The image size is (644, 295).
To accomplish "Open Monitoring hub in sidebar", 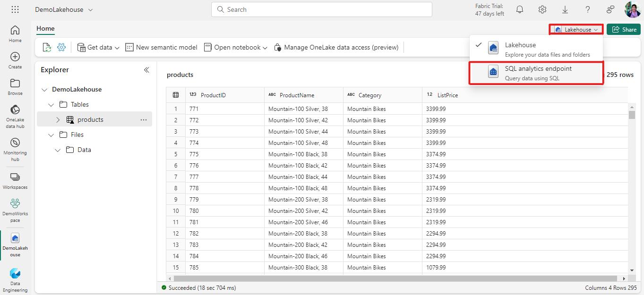I will coord(15,150).
